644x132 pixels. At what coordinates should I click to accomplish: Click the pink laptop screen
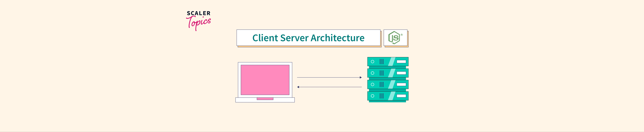tap(265, 80)
